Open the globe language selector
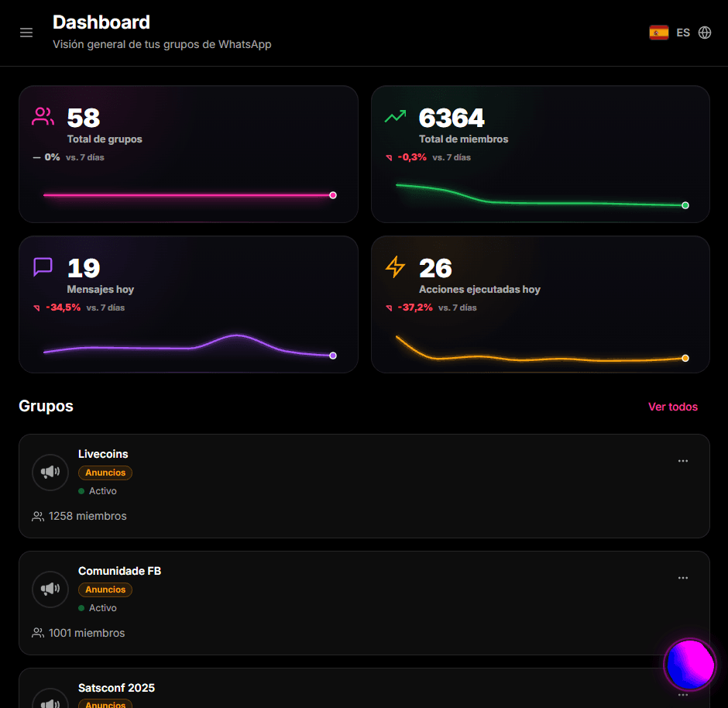This screenshot has width=728, height=708. (705, 33)
